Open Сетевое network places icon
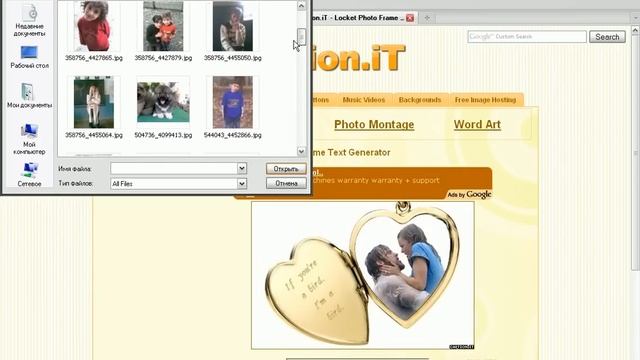Screen dimensions: 640x360 click(29, 175)
